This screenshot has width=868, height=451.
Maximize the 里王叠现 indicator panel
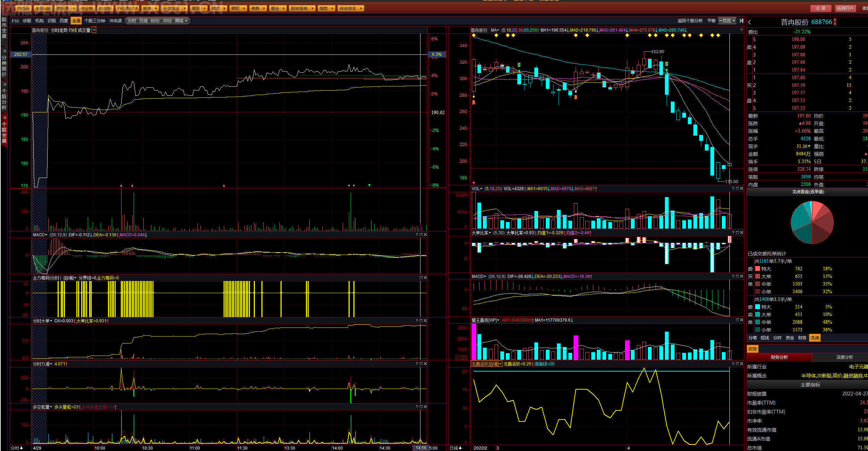737,320
